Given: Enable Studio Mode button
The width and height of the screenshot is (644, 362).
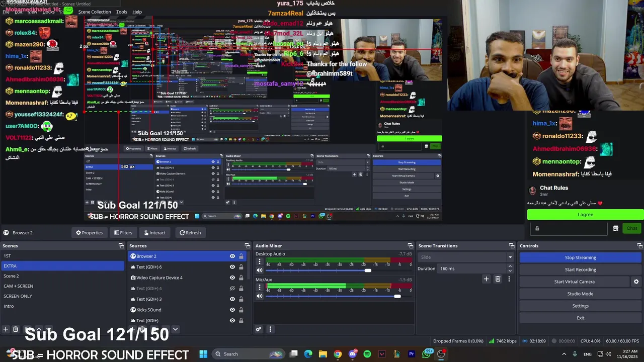Looking at the screenshot, I should tap(581, 294).
